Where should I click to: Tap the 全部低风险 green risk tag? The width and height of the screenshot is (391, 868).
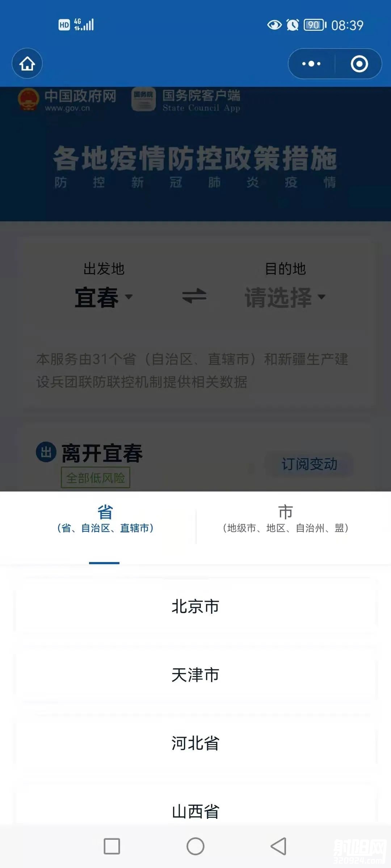click(x=96, y=478)
